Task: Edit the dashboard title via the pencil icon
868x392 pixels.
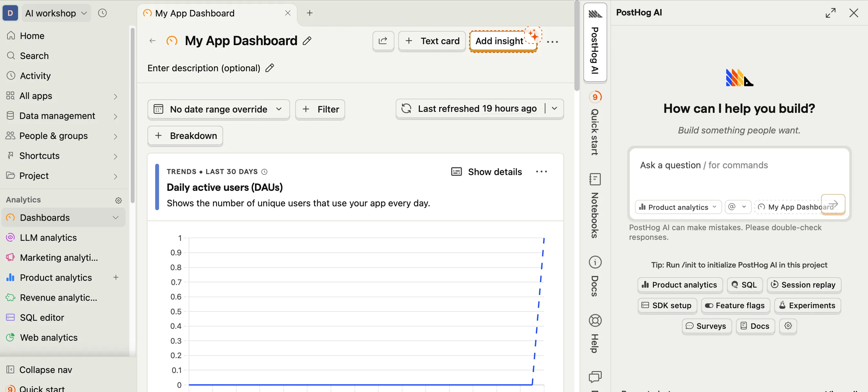Action: tap(307, 41)
